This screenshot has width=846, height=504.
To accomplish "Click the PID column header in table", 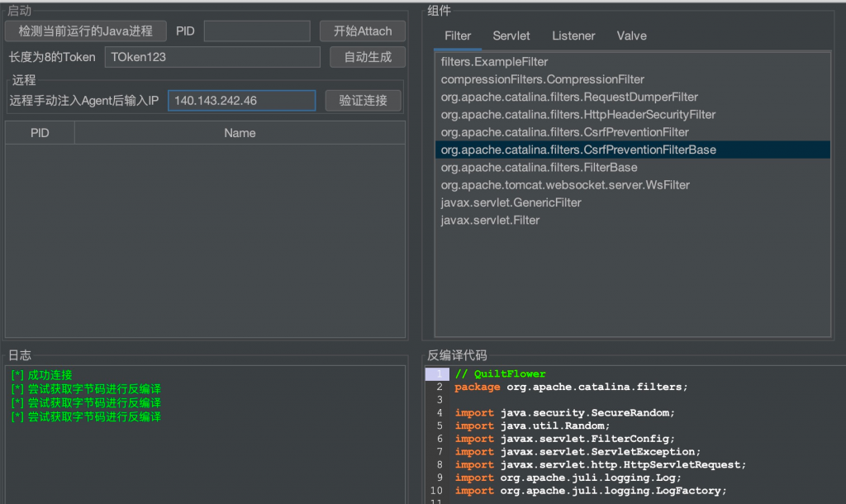I will (x=40, y=133).
